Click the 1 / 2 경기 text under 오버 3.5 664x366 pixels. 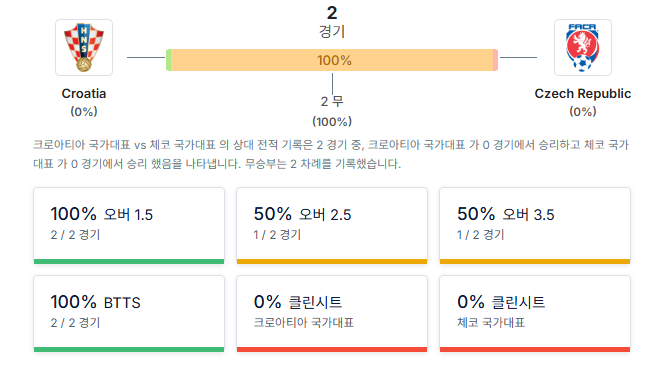pyautogui.click(x=481, y=235)
